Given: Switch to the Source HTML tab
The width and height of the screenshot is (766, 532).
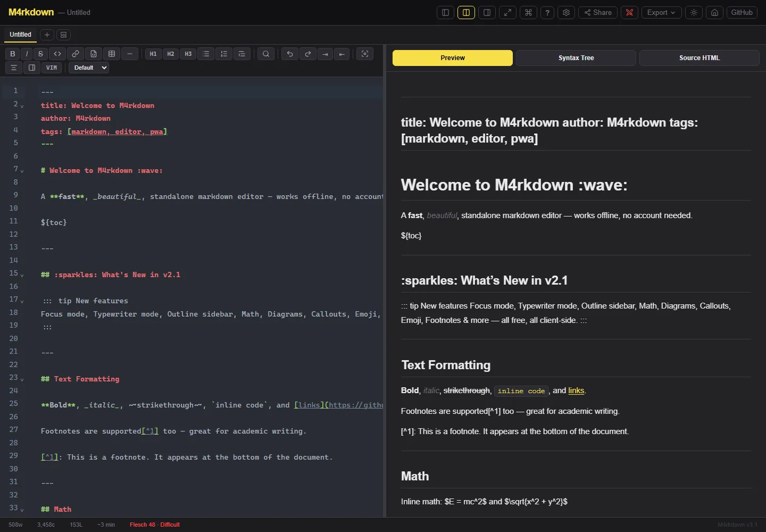Looking at the screenshot, I should (x=700, y=58).
